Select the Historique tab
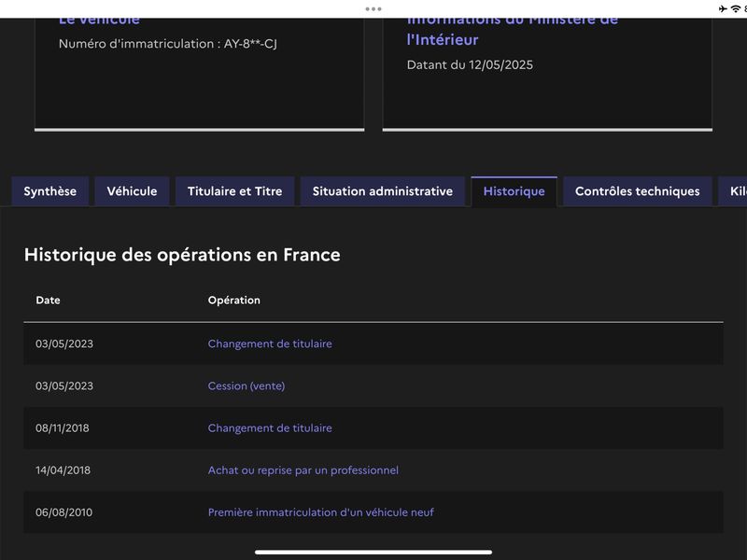This screenshot has height=560, width=747. (514, 191)
